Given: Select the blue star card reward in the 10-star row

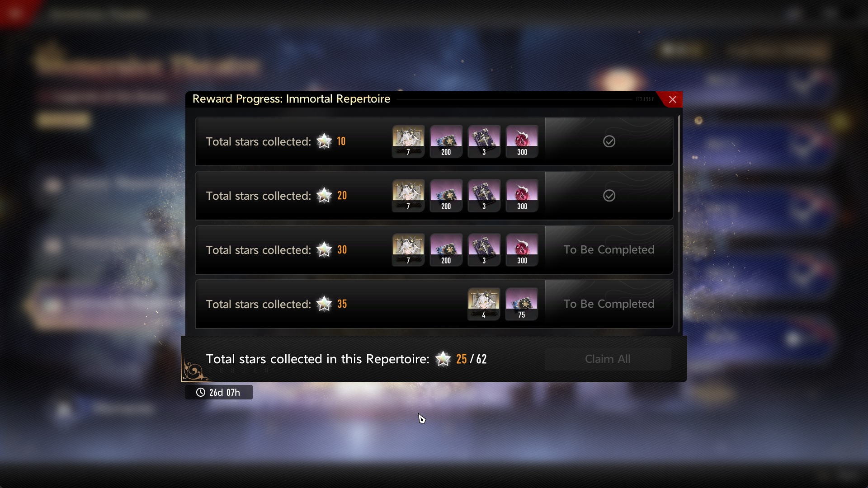Looking at the screenshot, I should pos(446,141).
